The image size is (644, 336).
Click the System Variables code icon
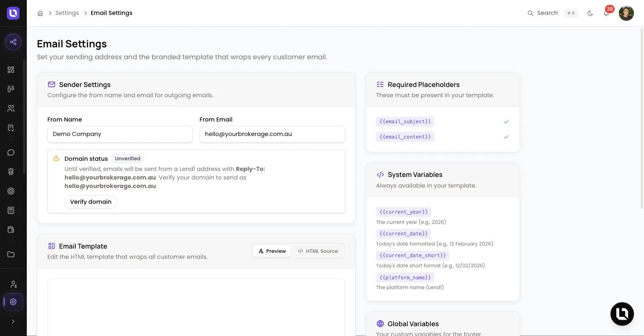380,174
